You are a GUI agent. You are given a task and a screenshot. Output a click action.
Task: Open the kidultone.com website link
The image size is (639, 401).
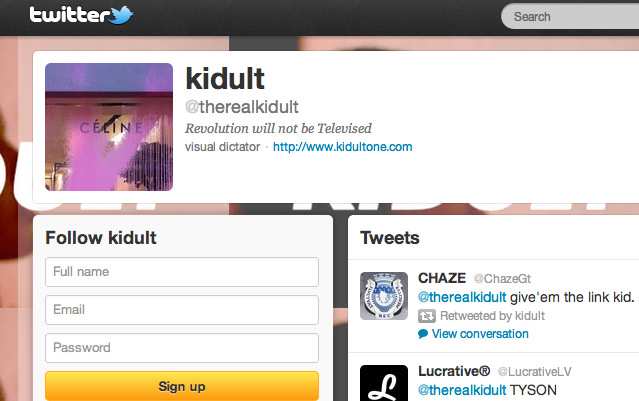pos(342,147)
